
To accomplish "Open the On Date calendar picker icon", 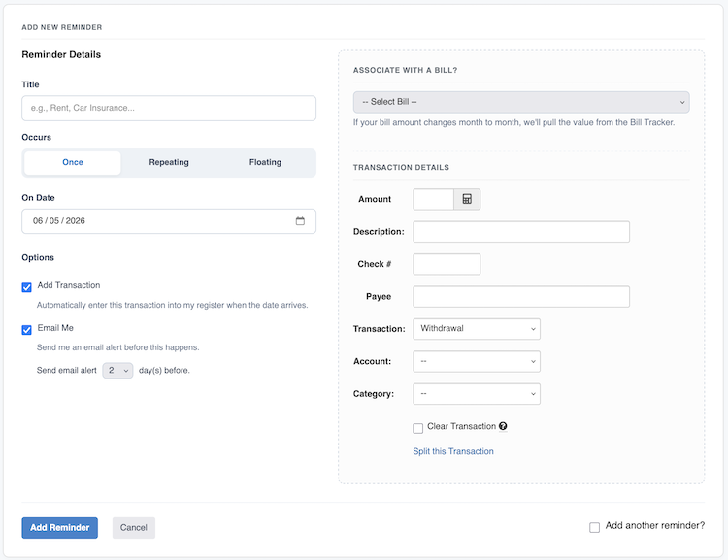I will tap(300, 221).
